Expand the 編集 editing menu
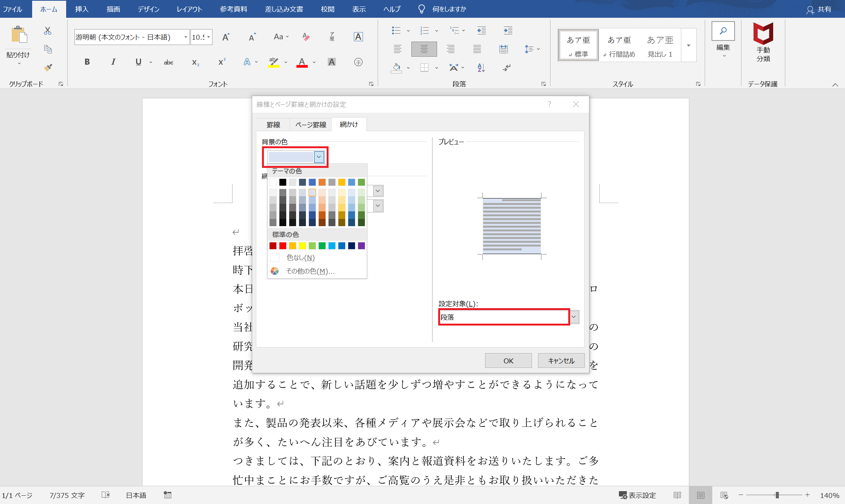The width and height of the screenshot is (845, 504). [723, 40]
